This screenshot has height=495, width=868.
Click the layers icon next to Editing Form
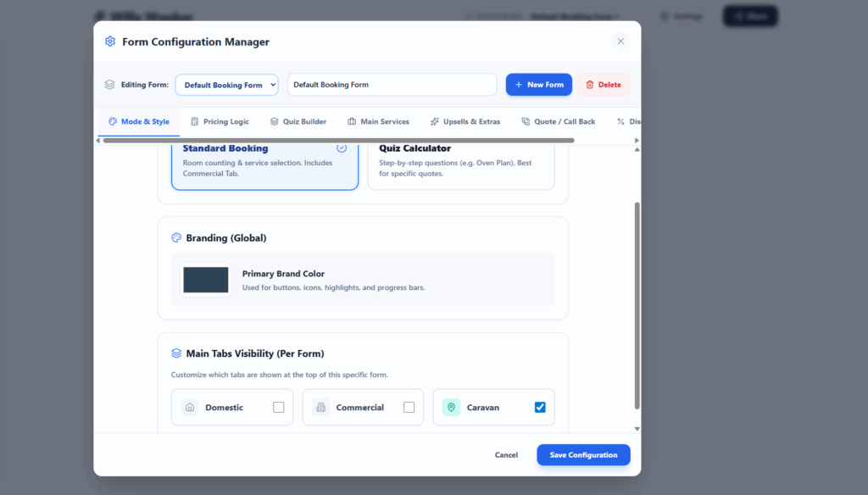tap(109, 85)
